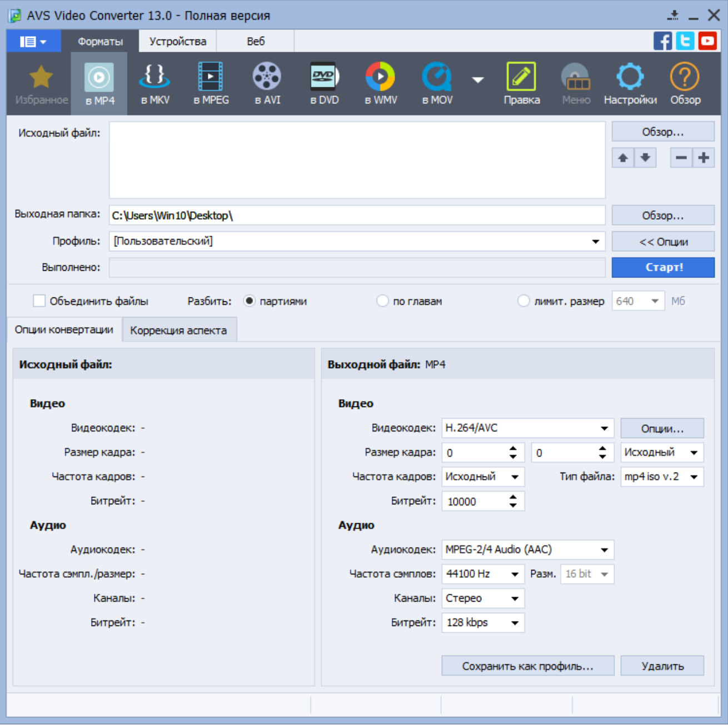Open the Twitter page icon
This screenshot has width=728, height=725.
click(x=685, y=41)
